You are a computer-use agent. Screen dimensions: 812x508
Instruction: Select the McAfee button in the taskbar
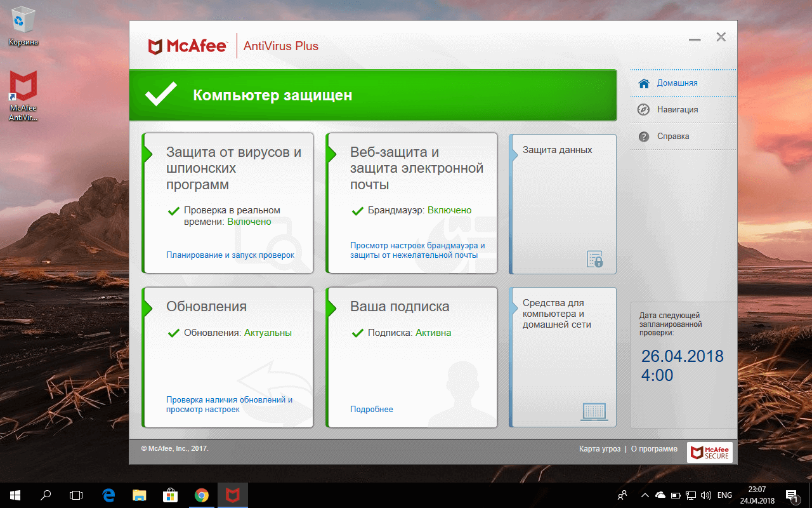pos(233,495)
